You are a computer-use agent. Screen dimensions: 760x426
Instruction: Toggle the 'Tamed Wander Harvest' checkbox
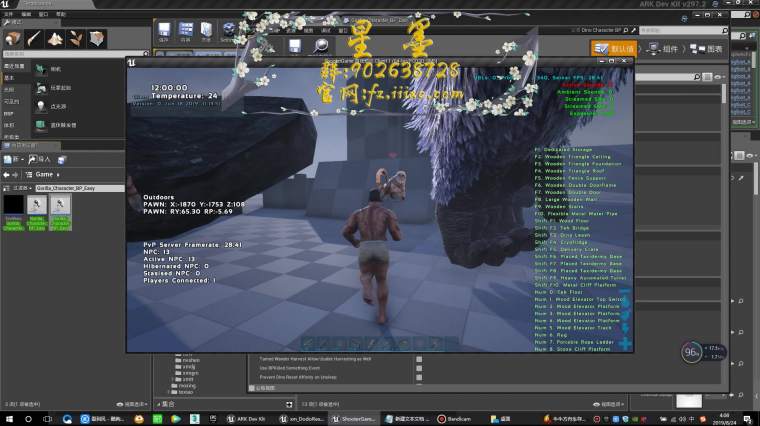(419, 359)
